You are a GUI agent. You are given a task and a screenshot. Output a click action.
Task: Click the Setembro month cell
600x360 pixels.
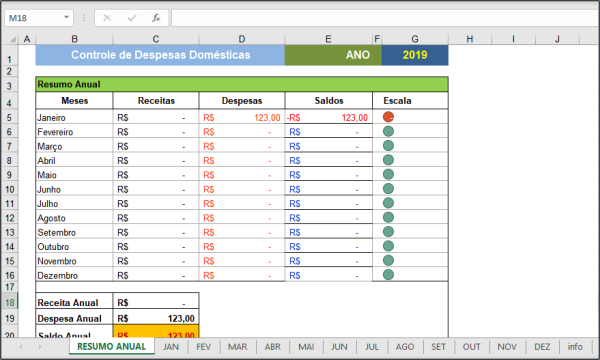[x=75, y=232]
